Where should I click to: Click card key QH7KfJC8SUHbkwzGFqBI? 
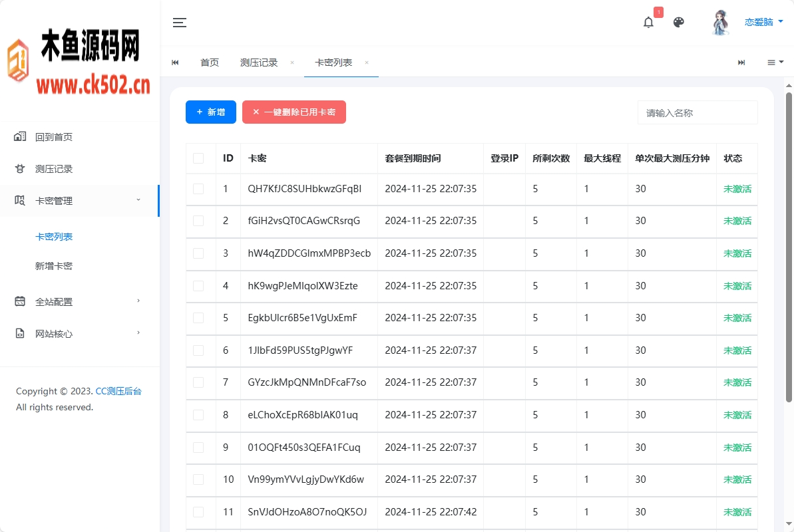[x=304, y=189]
